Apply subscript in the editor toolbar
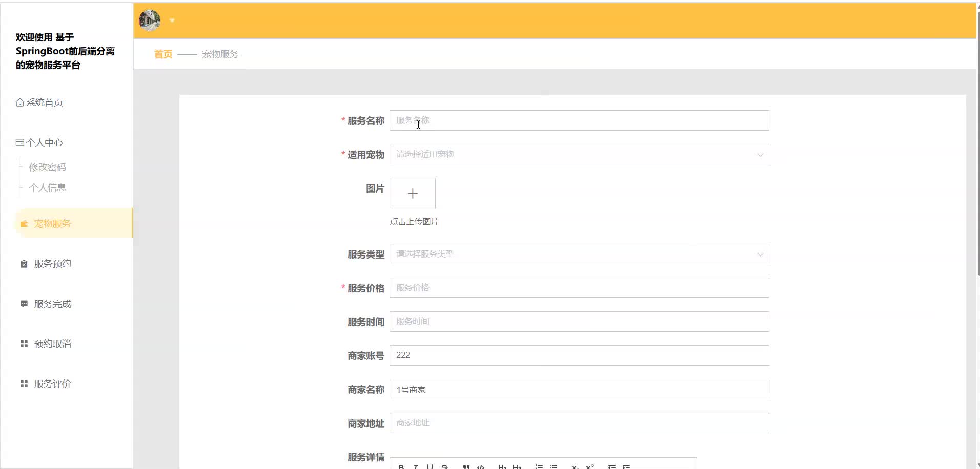 (x=575, y=466)
